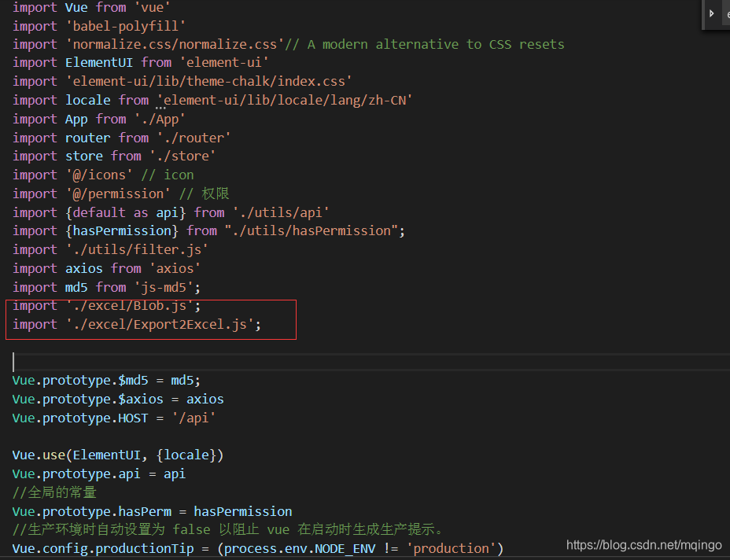Click the Vue.prototype.$md5 = md5 line

tap(106, 381)
